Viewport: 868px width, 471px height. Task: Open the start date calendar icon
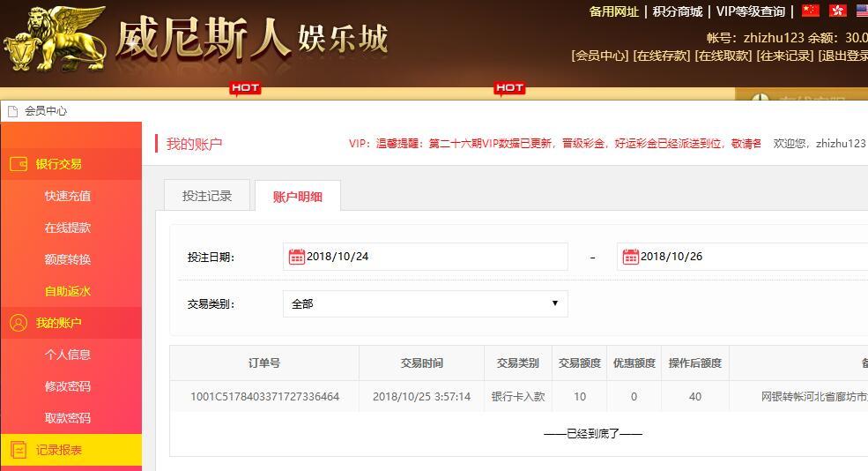click(x=297, y=257)
